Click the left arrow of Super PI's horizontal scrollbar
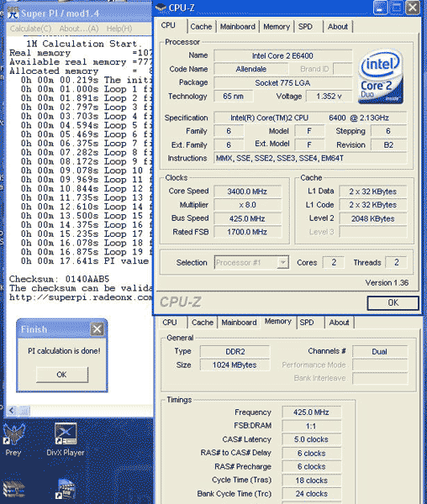Screen dimensions: 427x504 12,411
